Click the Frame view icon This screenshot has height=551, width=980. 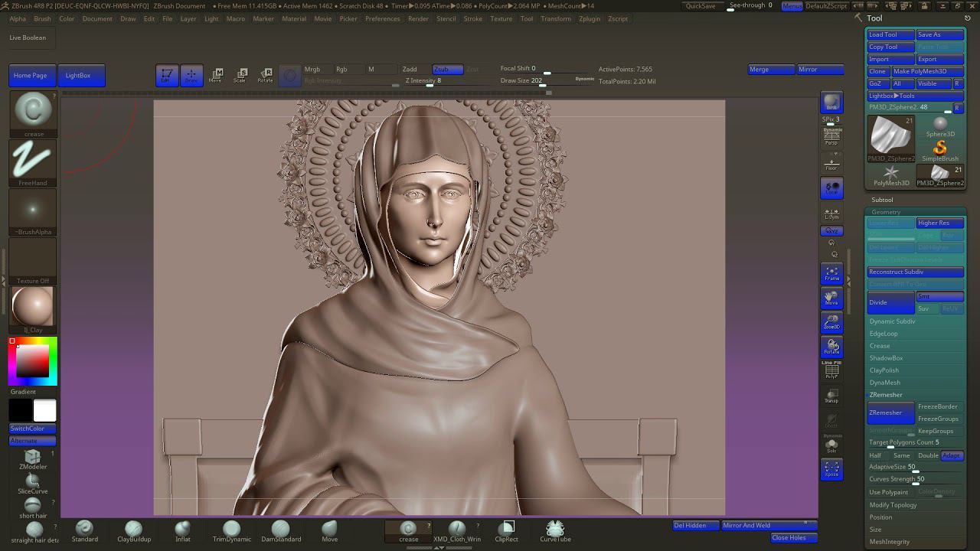(x=831, y=273)
